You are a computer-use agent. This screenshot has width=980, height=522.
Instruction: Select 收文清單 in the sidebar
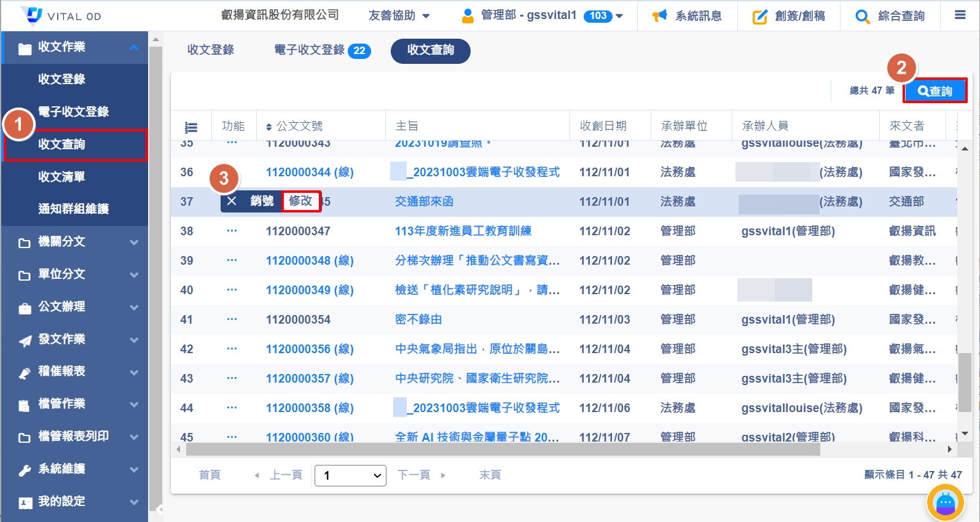point(61,177)
